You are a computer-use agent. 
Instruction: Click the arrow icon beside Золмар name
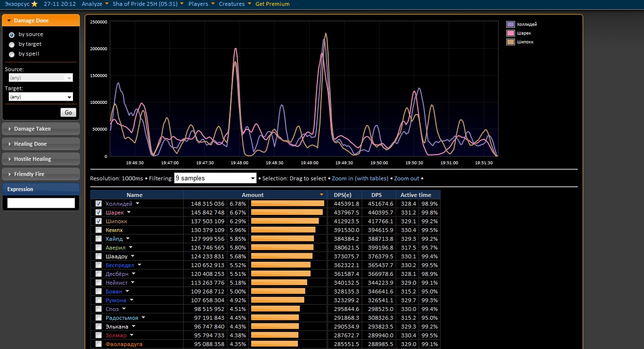(x=132, y=335)
